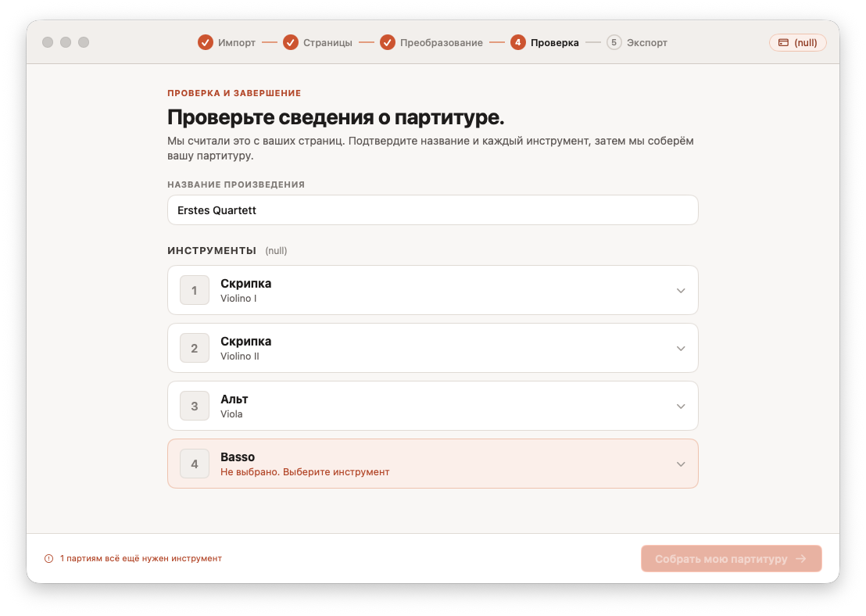This screenshot has height=616, width=866.
Task: Click the window zoom traffic-light button
Action: 84,42
